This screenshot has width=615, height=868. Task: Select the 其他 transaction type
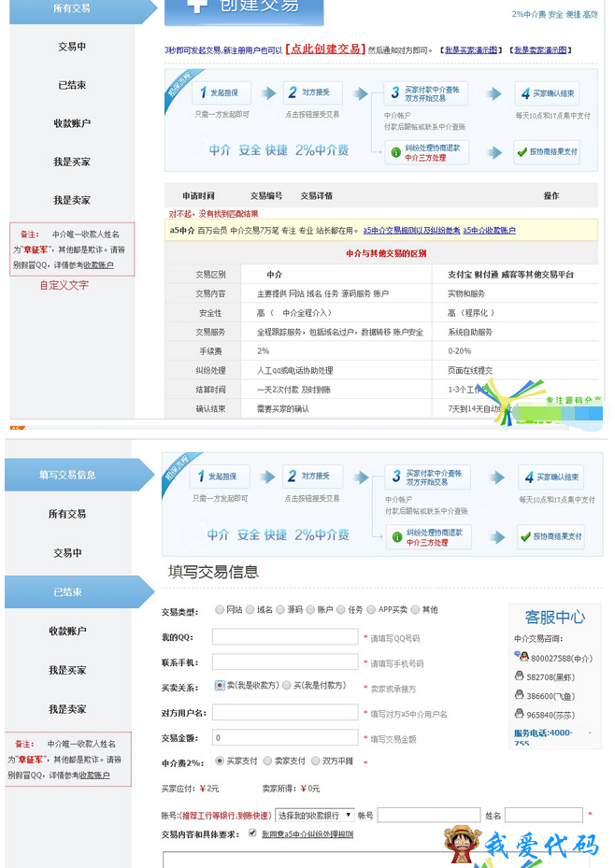pos(415,609)
